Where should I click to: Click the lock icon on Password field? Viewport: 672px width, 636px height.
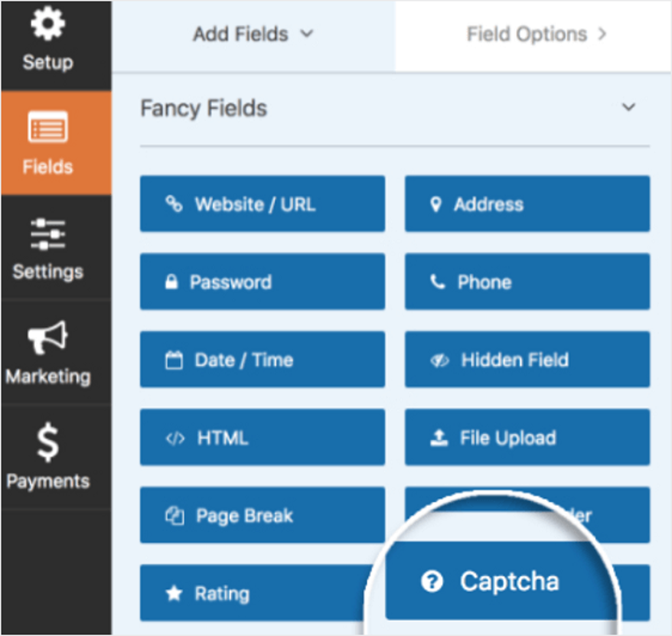[x=172, y=282]
